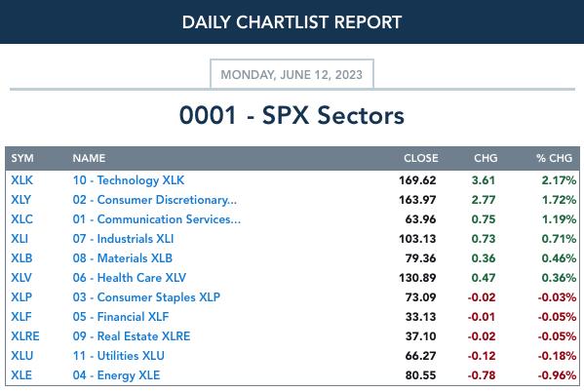
Task: Click the SYM column header
Action: pyautogui.click(x=22, y=158)
